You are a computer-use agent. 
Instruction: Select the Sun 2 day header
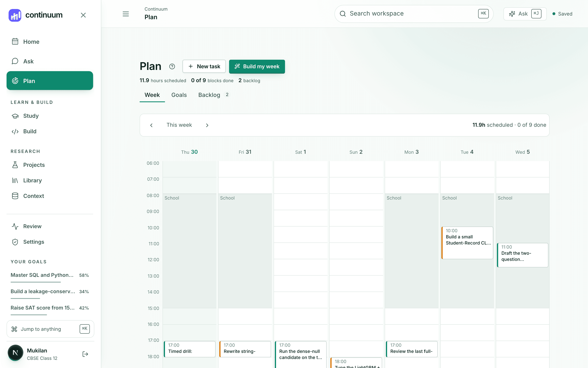coord(356,152)
